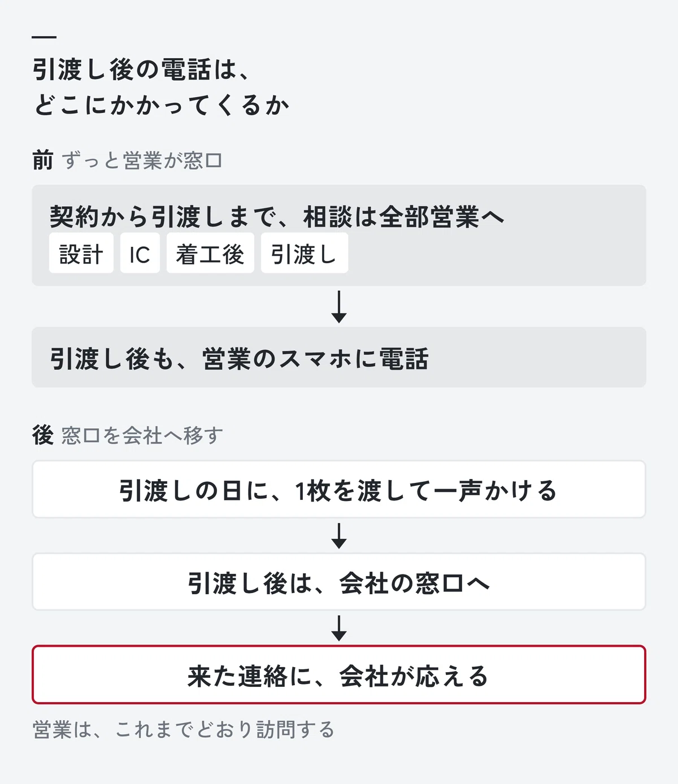Click the box 引渡し後は、会社の窓口へ
678x784 pixels.
[339, 582]
